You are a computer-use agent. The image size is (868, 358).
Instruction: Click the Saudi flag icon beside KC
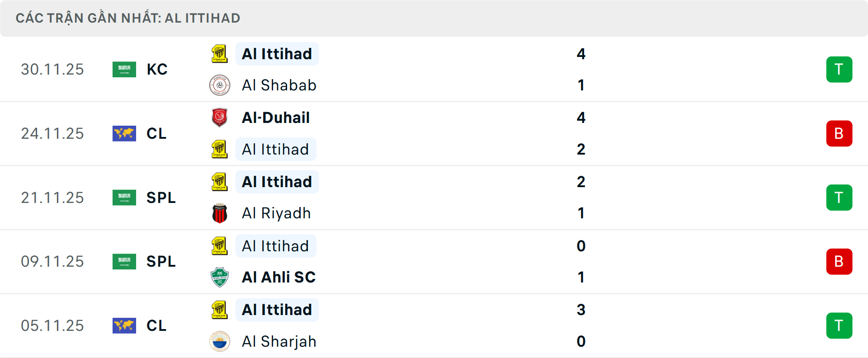tap(124, 69)
